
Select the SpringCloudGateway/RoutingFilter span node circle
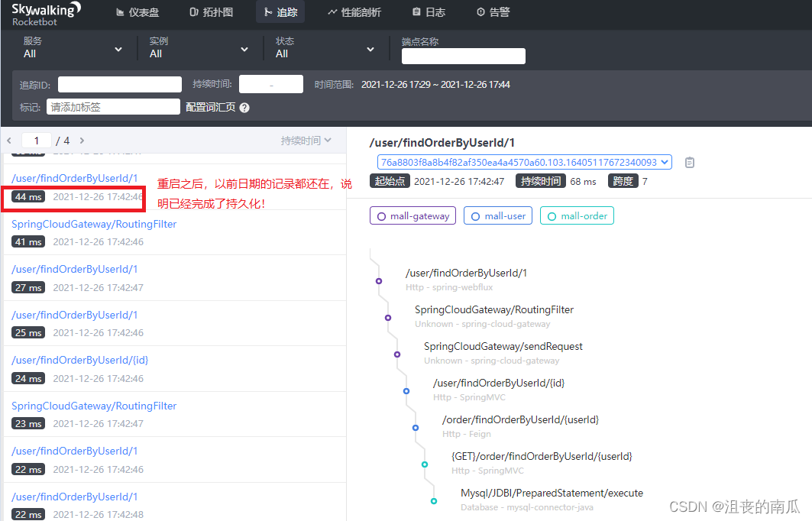click(x=388, y=318)
